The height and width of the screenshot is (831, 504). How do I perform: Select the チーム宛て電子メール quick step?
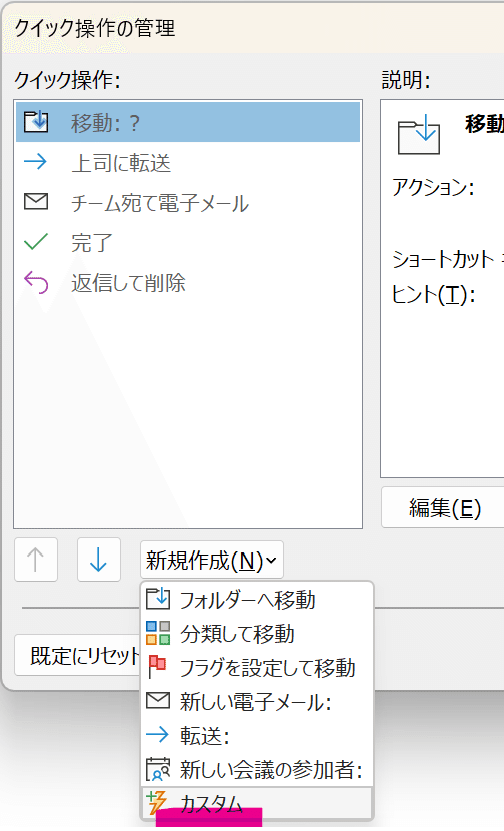pyautogui.click(x=188, y=202)
